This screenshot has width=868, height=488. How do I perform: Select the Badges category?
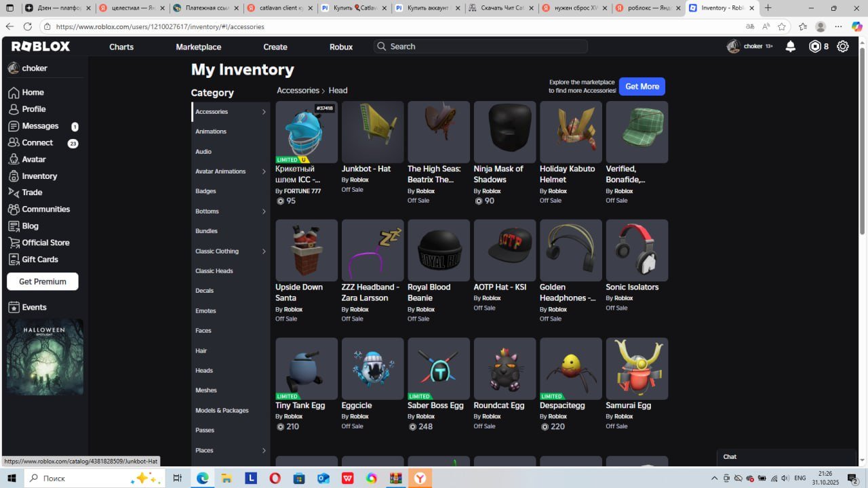pyautogui.click(x=205, y=191)
